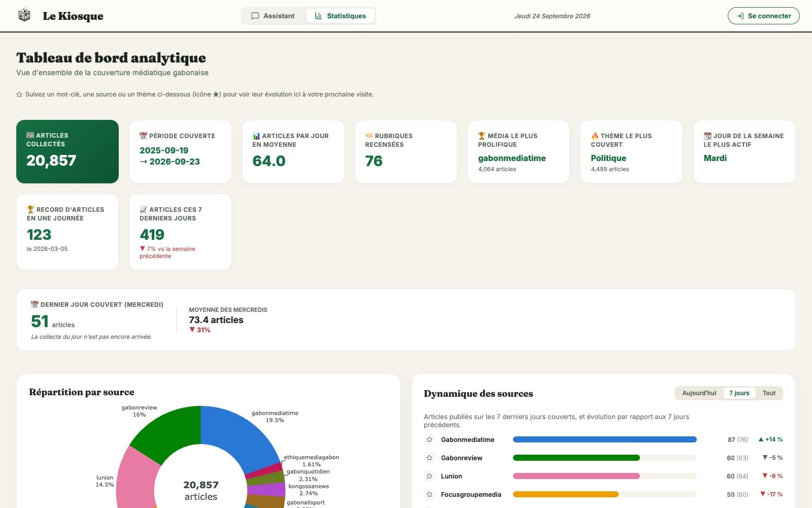The height and width of the screenshot is (508, 812).
Task: Toggle follow star for Gabonreview
Action: [429, 458]
